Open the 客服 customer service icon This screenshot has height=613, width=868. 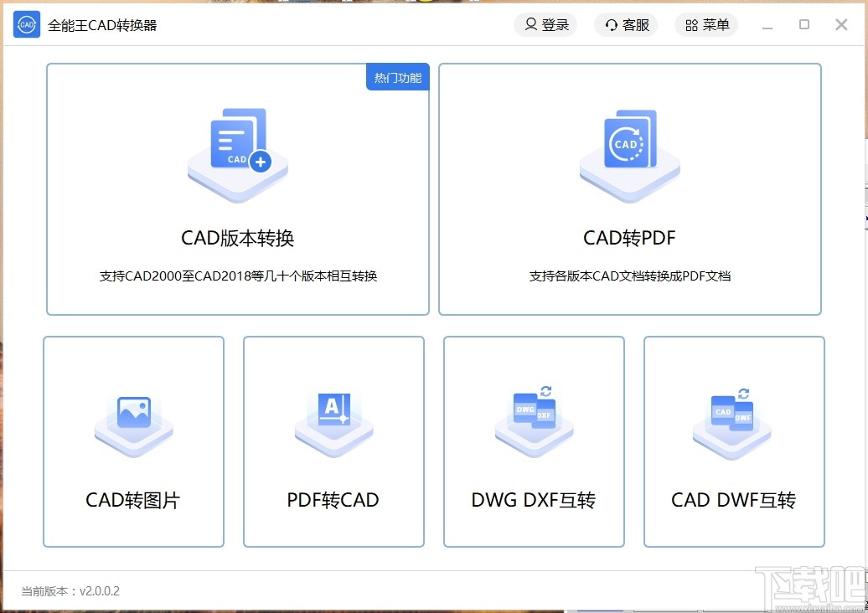pos(610,25)
